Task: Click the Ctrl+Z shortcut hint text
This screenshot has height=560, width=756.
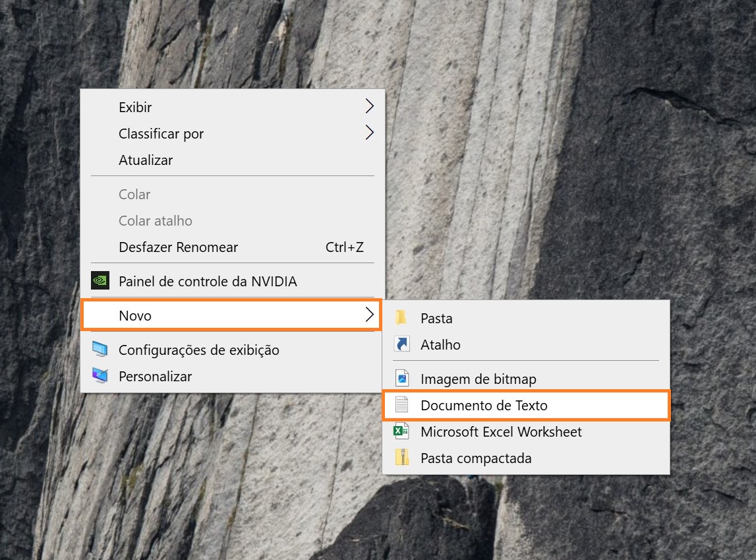Action: 344,247
